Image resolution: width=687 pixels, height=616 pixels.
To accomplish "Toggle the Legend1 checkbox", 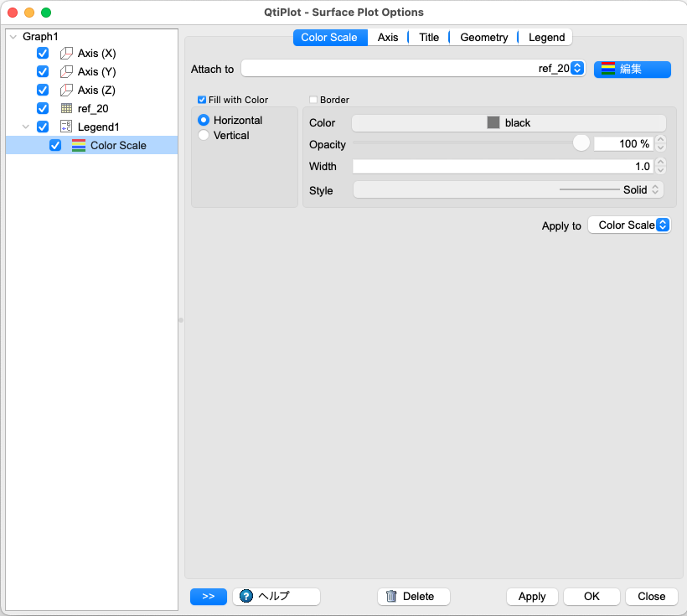I will point(43,127).
